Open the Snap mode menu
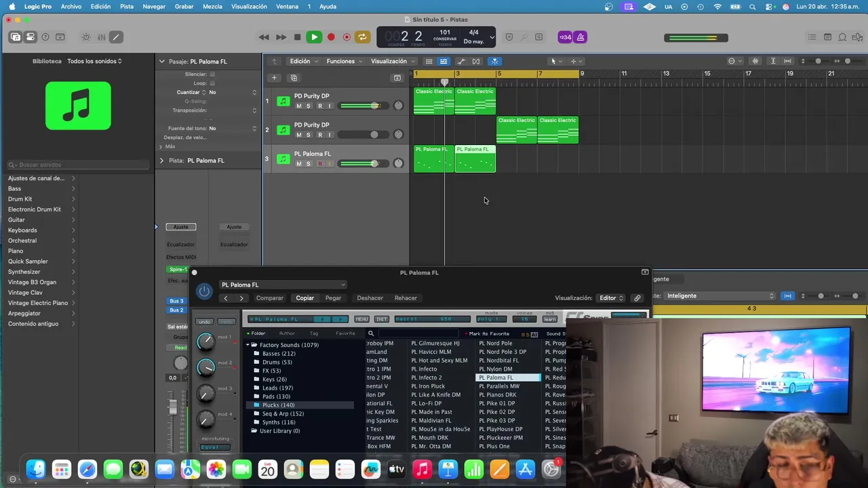This screenshot has width=868, height=488. 734,61
